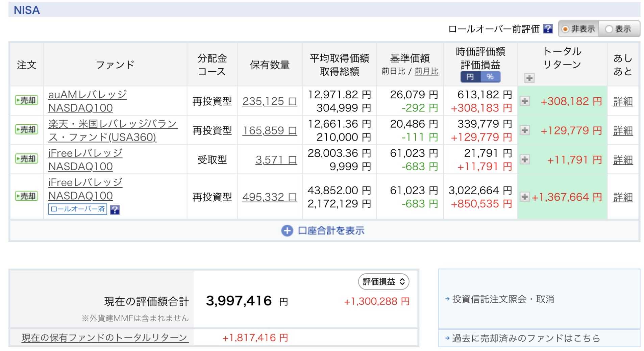Click the ロールオーバー済 badge
This screenshot has width=644, height=351.
tap(78, 209)
